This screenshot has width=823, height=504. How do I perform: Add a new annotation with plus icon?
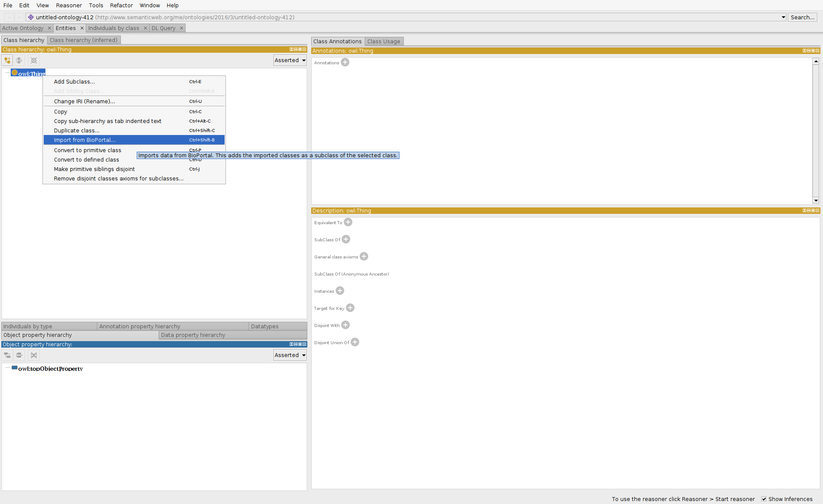(x=345, y=63)
